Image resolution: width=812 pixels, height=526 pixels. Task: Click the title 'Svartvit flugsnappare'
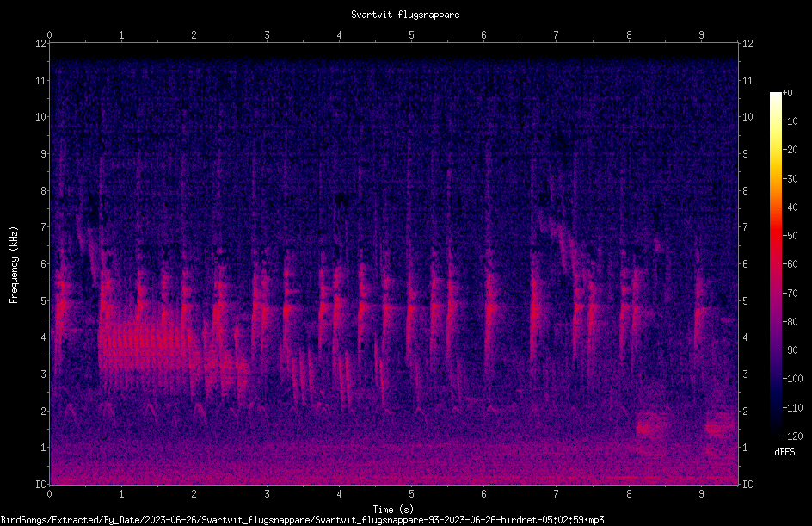[x=405, y=15]
